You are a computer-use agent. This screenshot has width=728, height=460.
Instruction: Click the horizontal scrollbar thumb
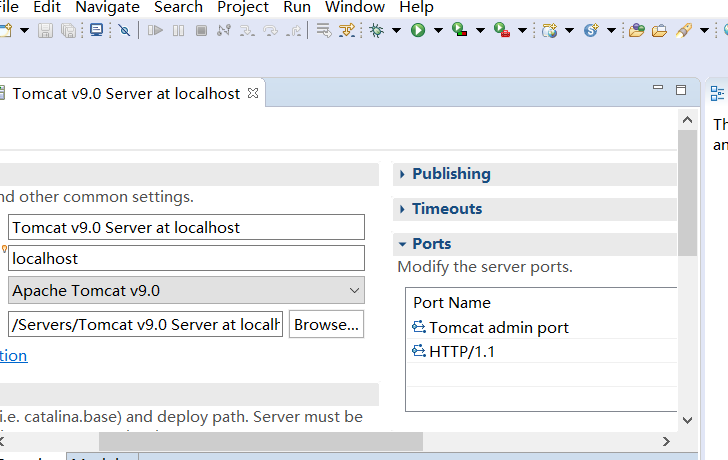261,441
